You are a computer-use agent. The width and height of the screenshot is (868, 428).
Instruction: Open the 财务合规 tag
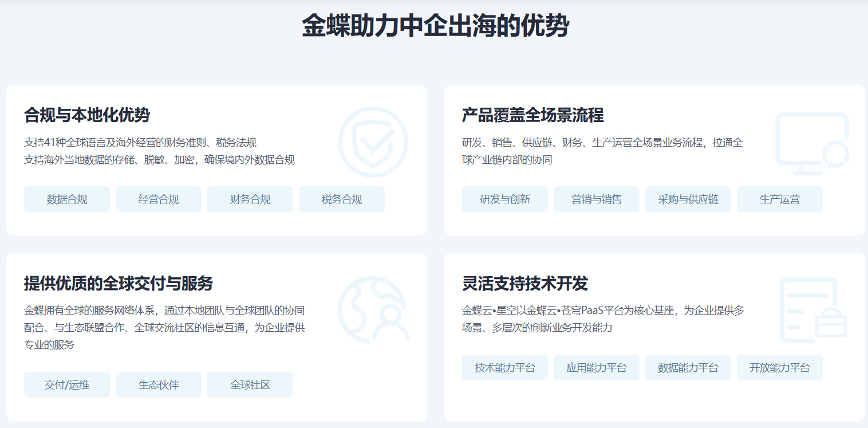point(250,199)
